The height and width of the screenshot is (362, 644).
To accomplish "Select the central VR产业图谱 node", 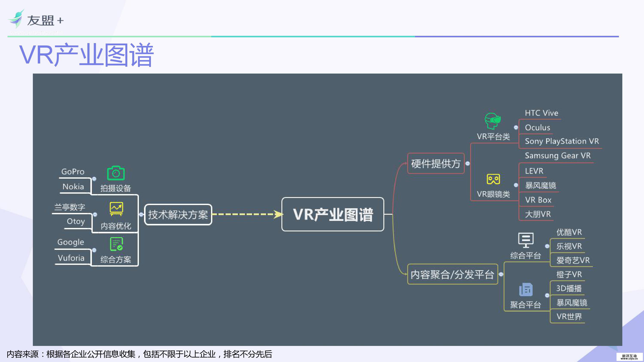I will [333, 214].
